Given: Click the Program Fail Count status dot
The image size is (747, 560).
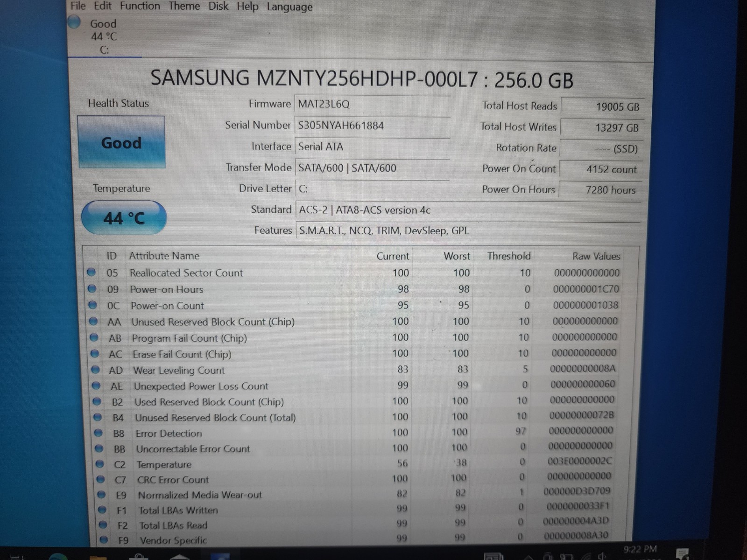Looking at the screenshot, I should tap(94, 337).
